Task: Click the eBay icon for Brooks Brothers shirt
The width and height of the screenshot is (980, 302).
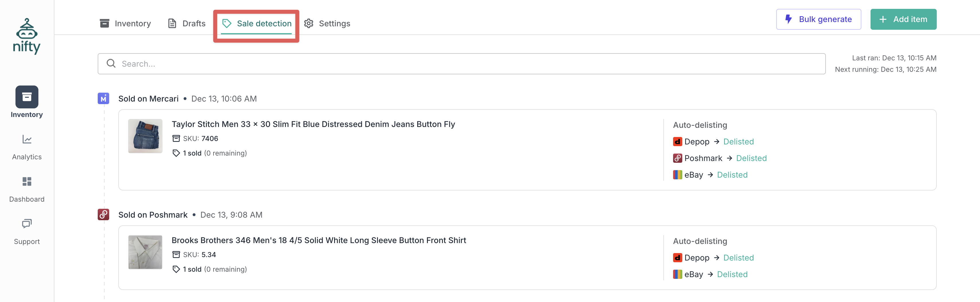Action: coord(677,274)
